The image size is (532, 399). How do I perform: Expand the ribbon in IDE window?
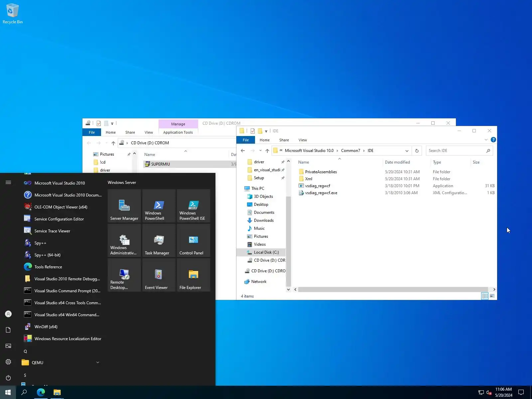click(486, 140)
